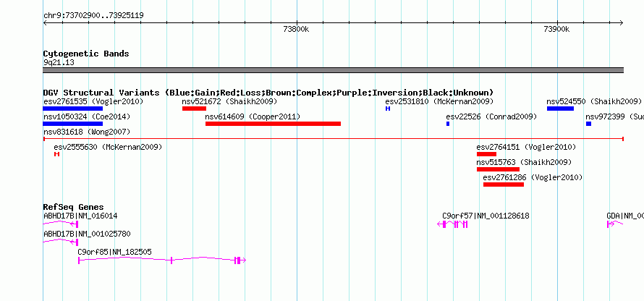
Task: Click the DGV Structural Variants track title
Action: pos(268,93)
